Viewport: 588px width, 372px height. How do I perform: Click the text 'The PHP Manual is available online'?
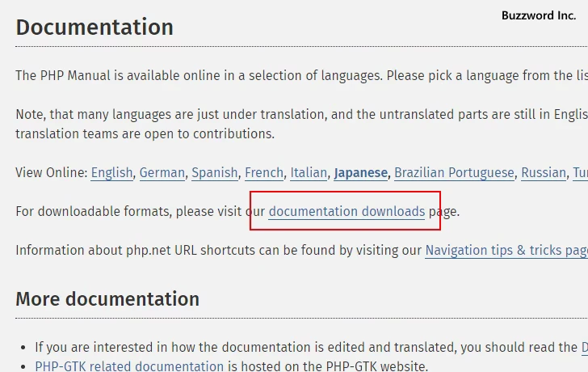118,76
